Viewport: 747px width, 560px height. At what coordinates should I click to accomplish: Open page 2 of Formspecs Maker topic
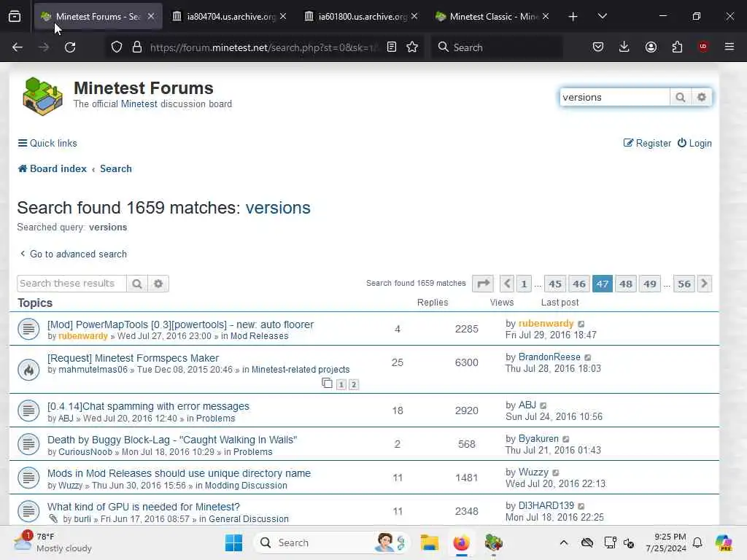[354, 385]
